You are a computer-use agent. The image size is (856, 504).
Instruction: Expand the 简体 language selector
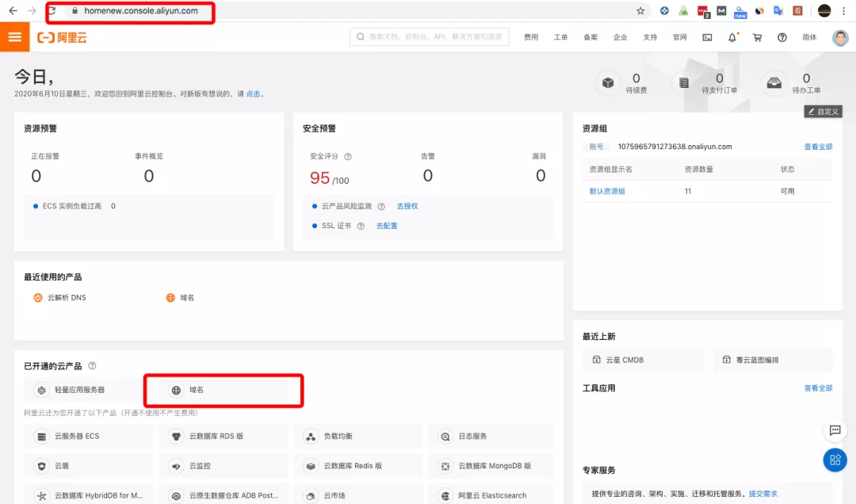pos(809,37)
